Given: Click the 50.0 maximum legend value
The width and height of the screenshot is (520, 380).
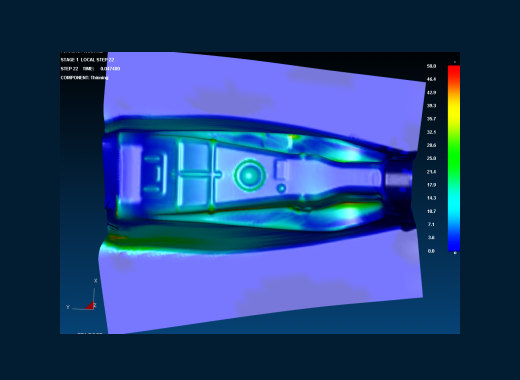Looking at the screenshot, I should (x=431, y=66).
